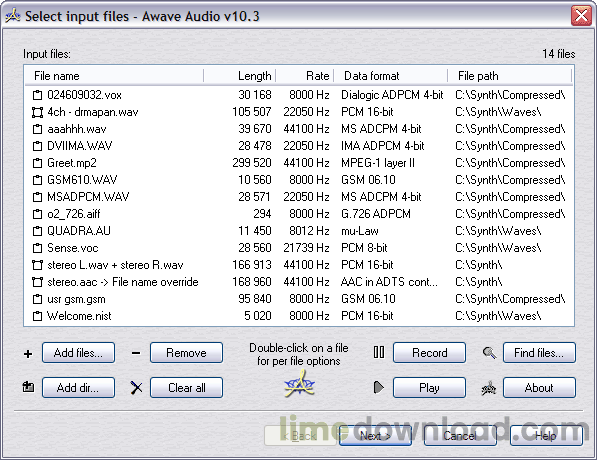
Task: Click the file icon beside usr gsm.gsm
Action: 37,299
